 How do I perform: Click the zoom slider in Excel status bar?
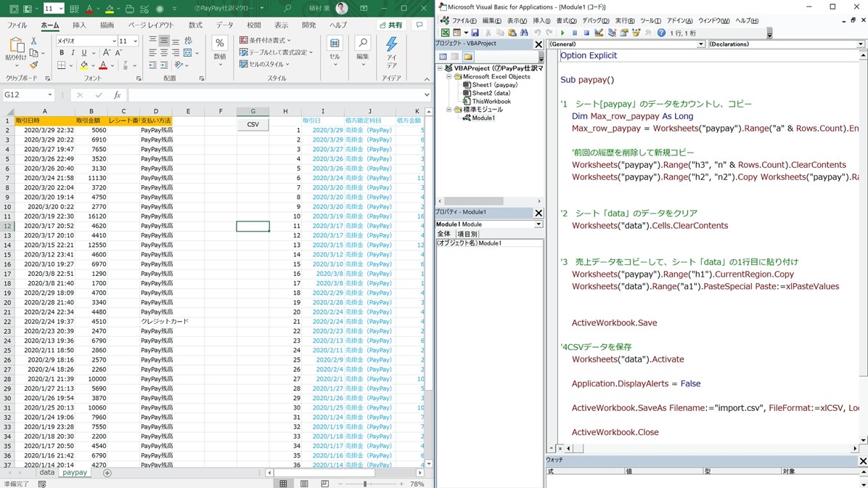point(365,484)
